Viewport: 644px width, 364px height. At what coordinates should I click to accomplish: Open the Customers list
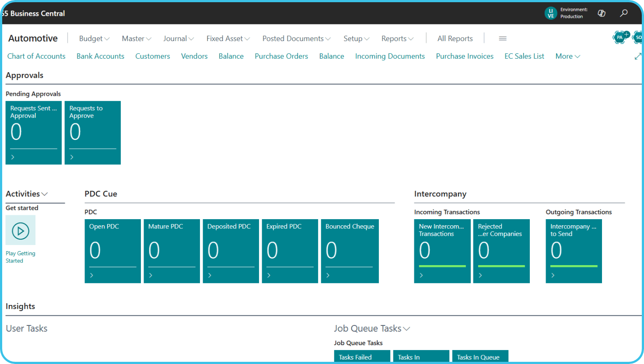(x=153, y=56)
